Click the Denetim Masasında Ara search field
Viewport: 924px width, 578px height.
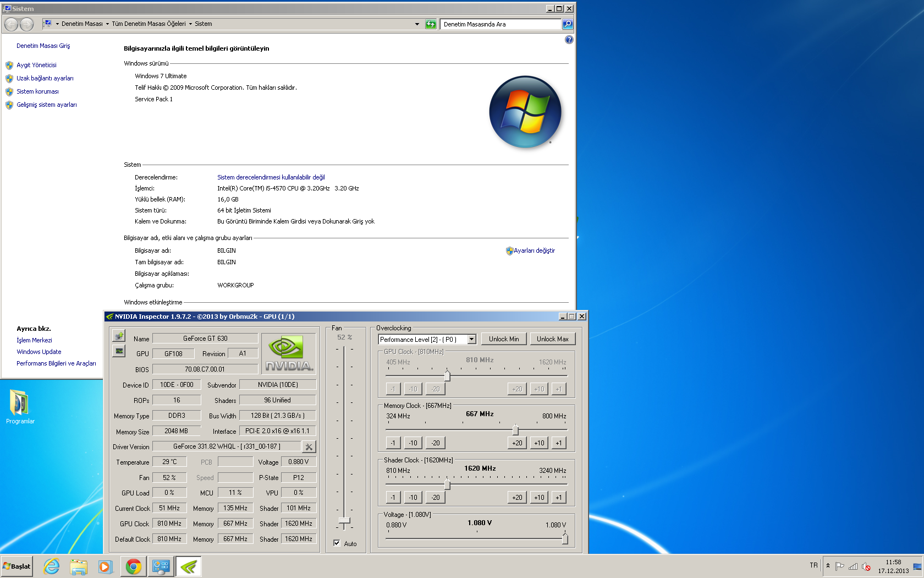pyautogui.click(x=501, y=24)
